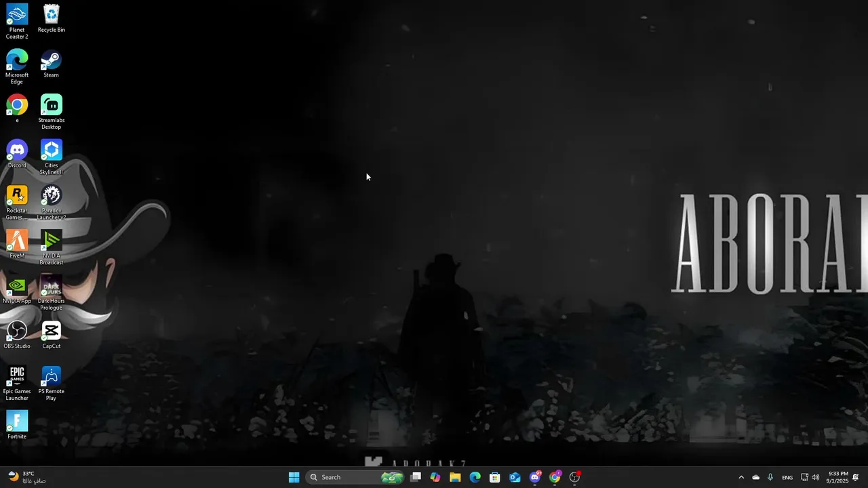Open Outlook from the taskbar

[x=515, y=477]
